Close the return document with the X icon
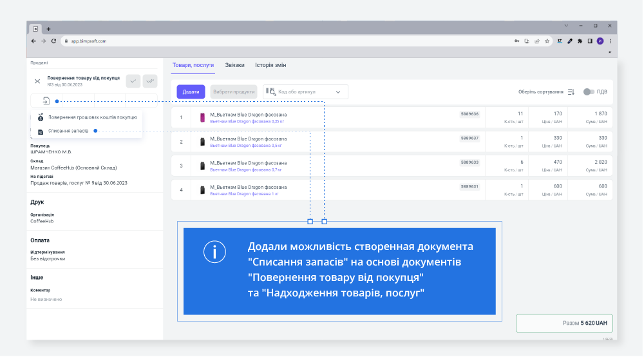Screen dimensions: 644x357 (37, 81)
